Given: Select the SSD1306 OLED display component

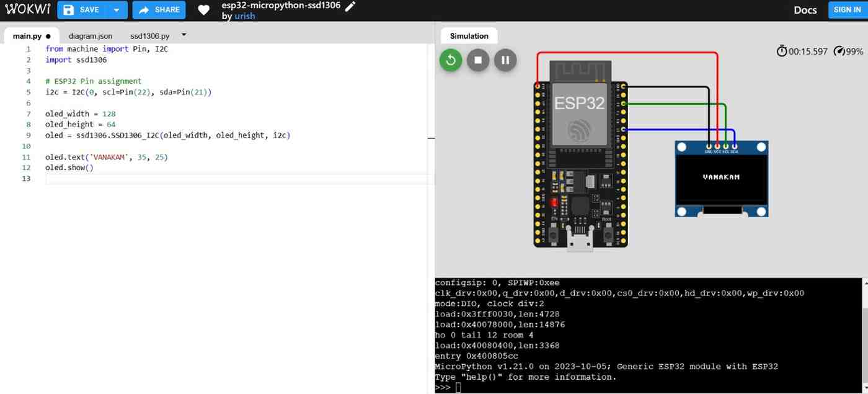Looking at the screenshot, I should pos(722,179).
